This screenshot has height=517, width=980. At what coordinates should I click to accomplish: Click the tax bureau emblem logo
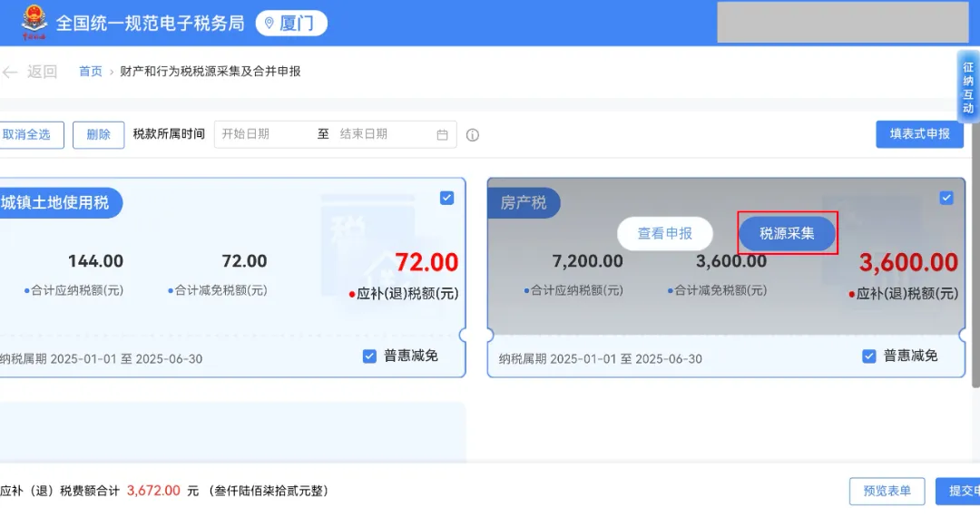[34, 23]
